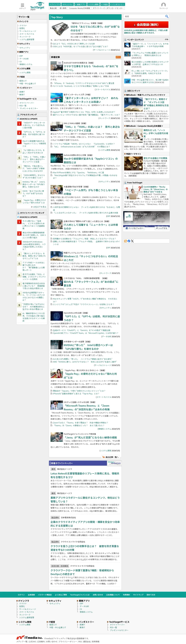Click クラウド in サイト一覧 sidebar
The height and width of the screenshot is (644, 186).
click(x=23, y=25)
